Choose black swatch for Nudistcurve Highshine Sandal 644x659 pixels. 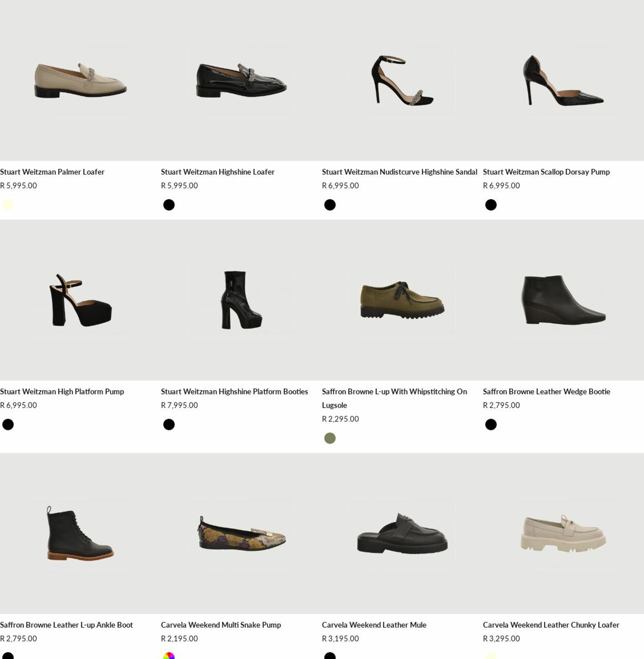pyautogui.click(x=330, y=205)
